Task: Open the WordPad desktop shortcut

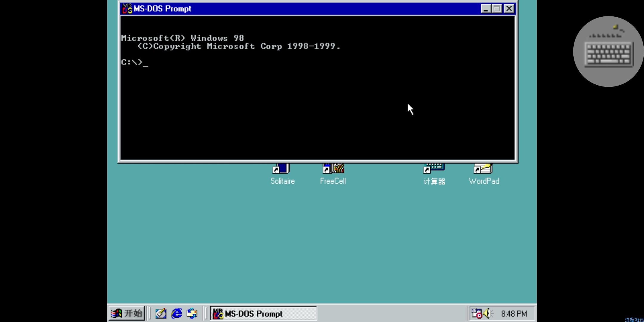Action: tap(484, 174)
